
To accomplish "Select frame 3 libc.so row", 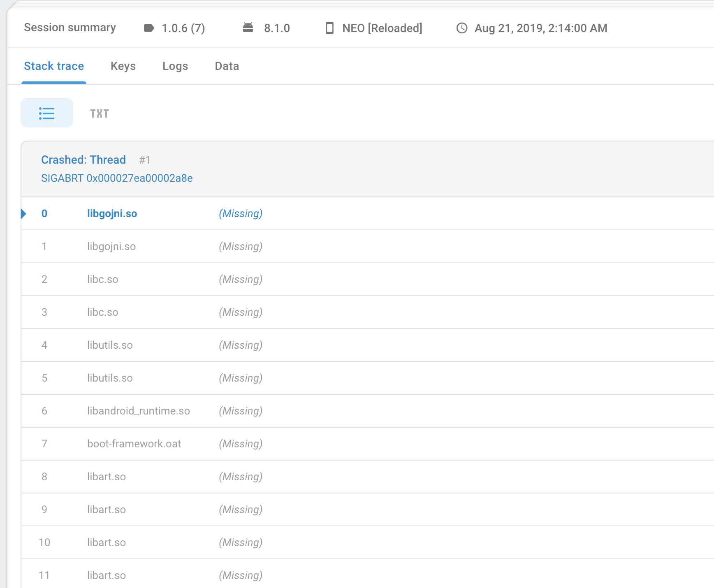I will click(x=367, y=312).
